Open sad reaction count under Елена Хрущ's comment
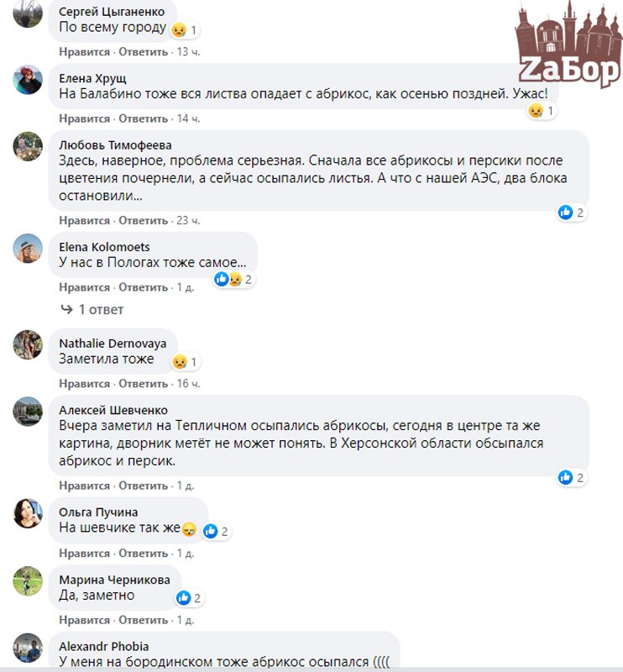This screenshot has width=623, height=672. pyautogui.click(x=542, y=111)
